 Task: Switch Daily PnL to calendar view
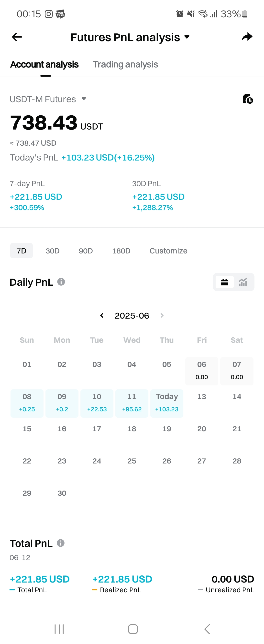click(224, 282)
